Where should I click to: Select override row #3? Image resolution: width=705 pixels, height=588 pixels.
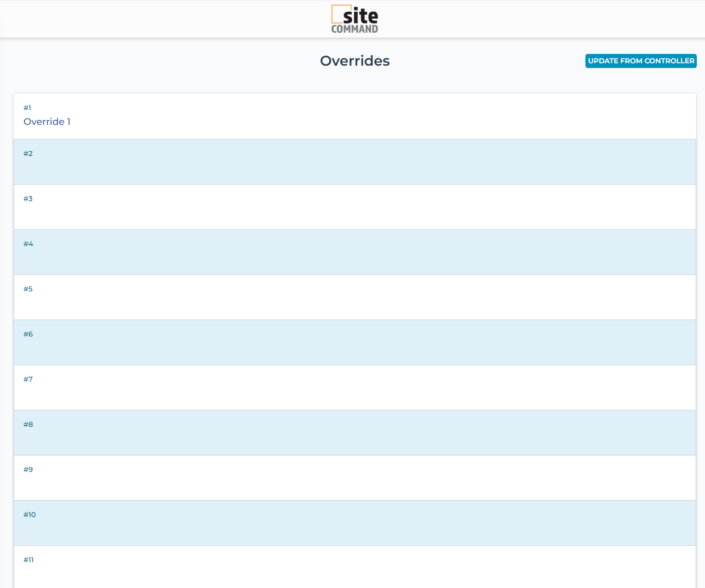coord(355,207)
